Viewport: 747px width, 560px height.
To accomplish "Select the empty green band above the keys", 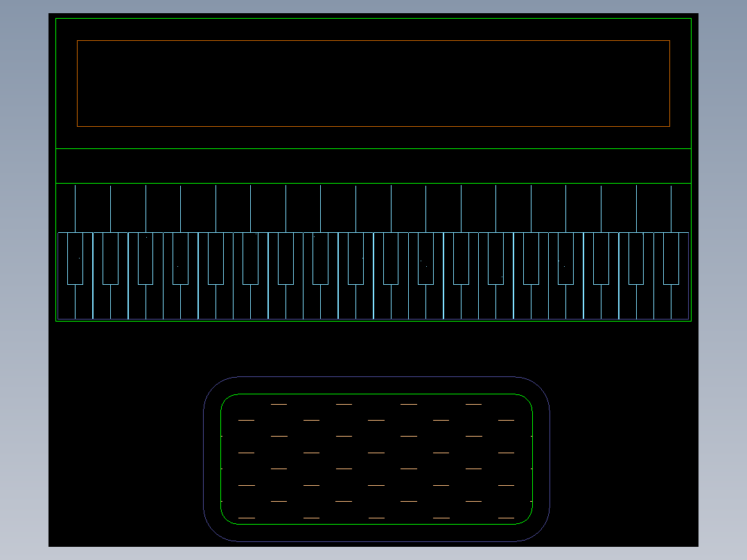I will click(x=373, y=166).
